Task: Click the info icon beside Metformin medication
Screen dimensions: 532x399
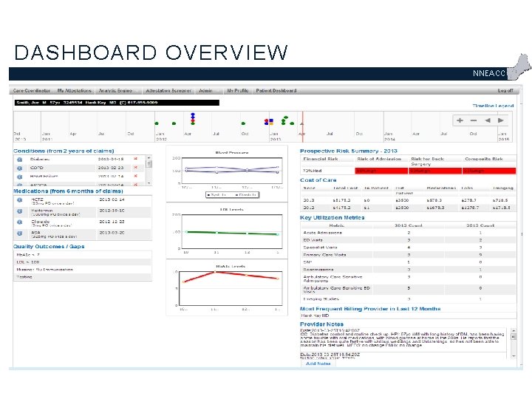Action: [x=20, y=211]
